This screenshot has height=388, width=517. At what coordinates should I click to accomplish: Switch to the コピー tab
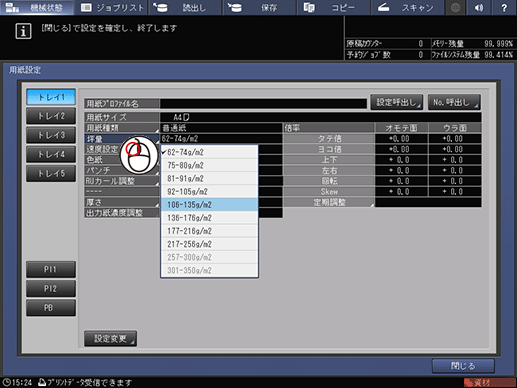click(334, 7)
